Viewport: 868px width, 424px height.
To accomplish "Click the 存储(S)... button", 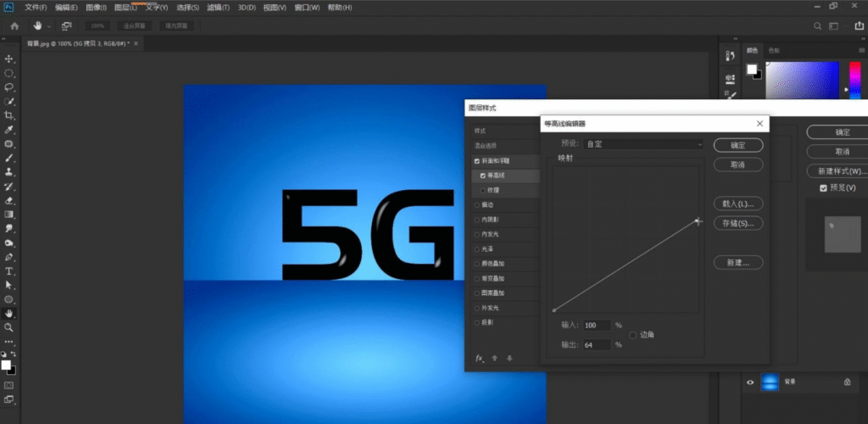I will [738, 224].
